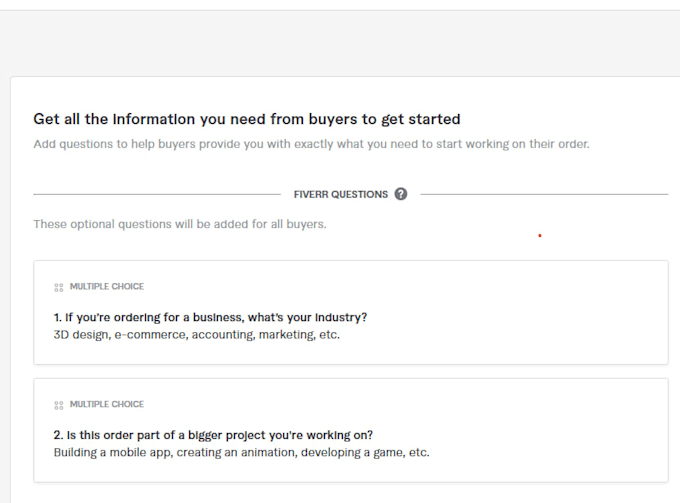This screenshot has height=503, width=680.
Task: Click the gray header area above the panel
Action: click(340, 43)
